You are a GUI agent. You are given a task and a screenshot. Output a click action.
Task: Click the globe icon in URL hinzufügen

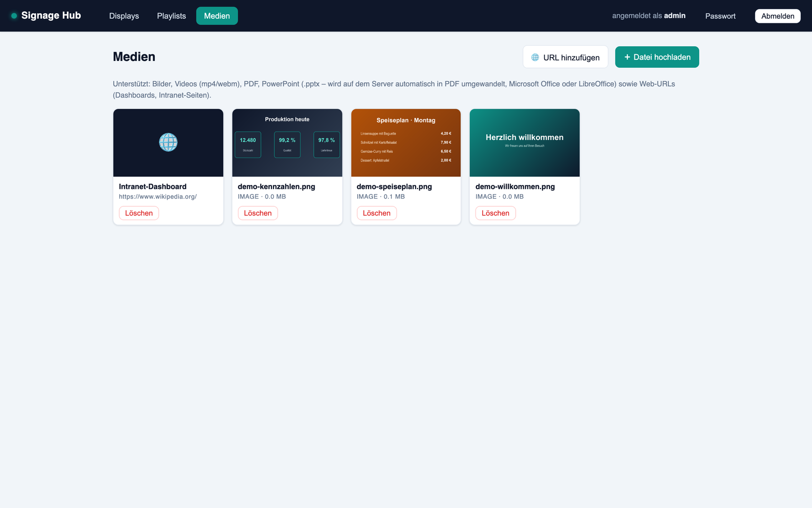pyautogui.click(x=535, y=57)
